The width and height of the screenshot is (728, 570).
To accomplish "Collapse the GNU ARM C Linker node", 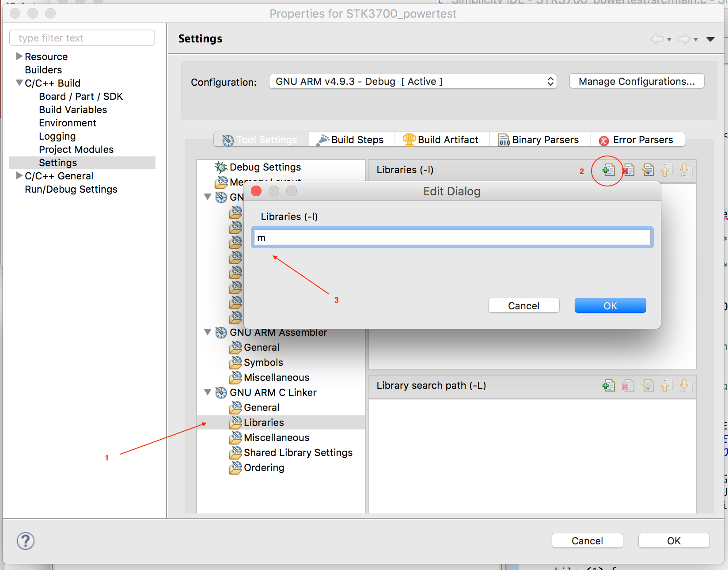I will 207,392.
